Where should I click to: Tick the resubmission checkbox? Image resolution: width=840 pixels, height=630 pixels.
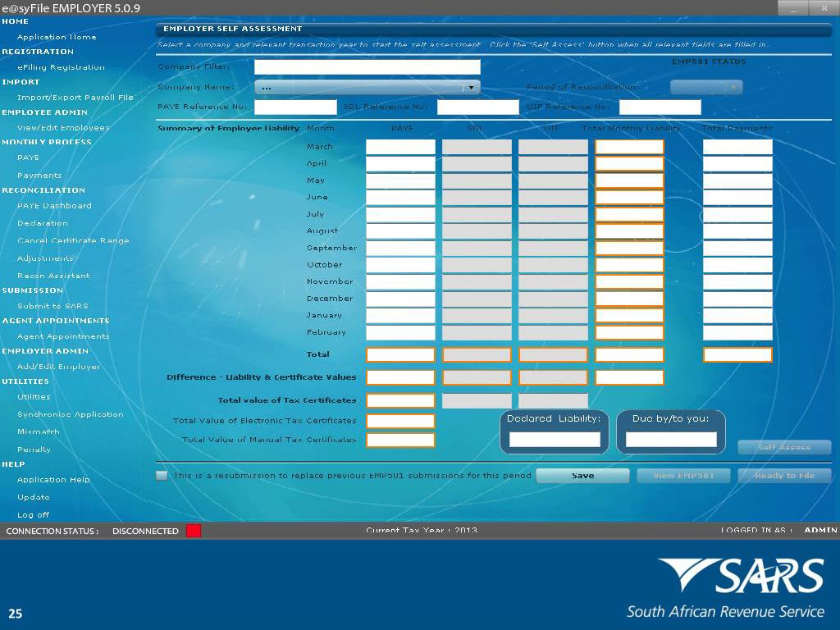162,475
